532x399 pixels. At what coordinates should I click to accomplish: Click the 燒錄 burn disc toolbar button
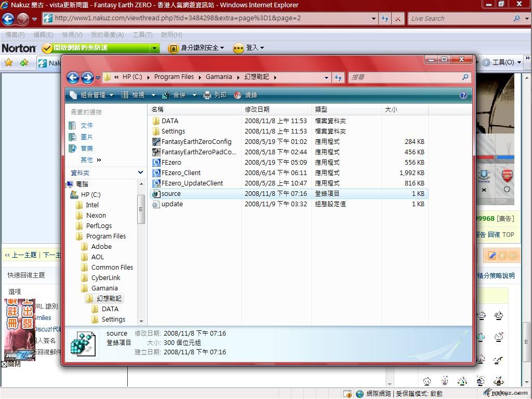click(x=246, y=95)
